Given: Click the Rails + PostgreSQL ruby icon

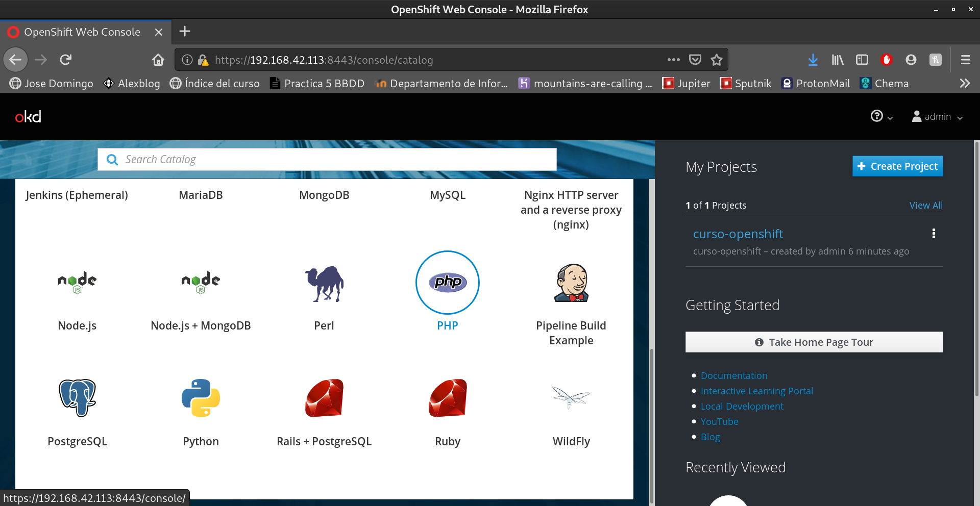Looking at the screenshot, I should coord(324,397).
